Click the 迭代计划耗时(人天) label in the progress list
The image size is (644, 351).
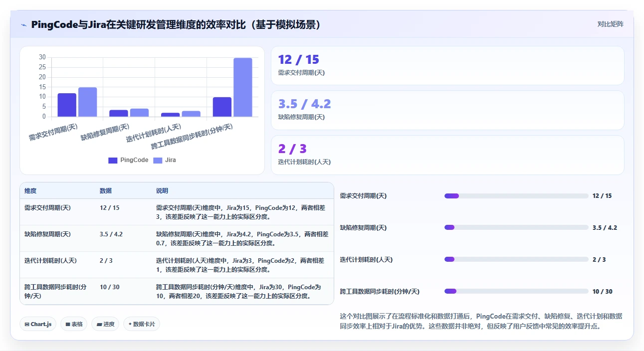(366, 260)
